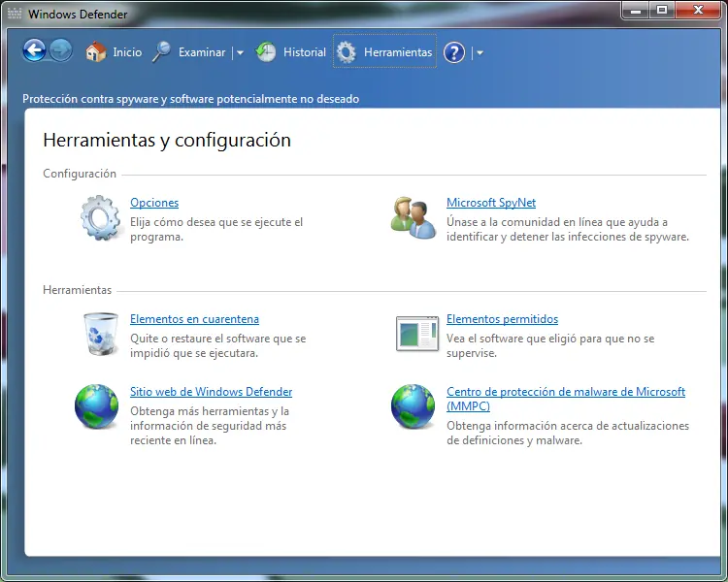728x582 pixels.
Task: Click the magnifying glass Examinar icon
Action: (x=161, y=52)
